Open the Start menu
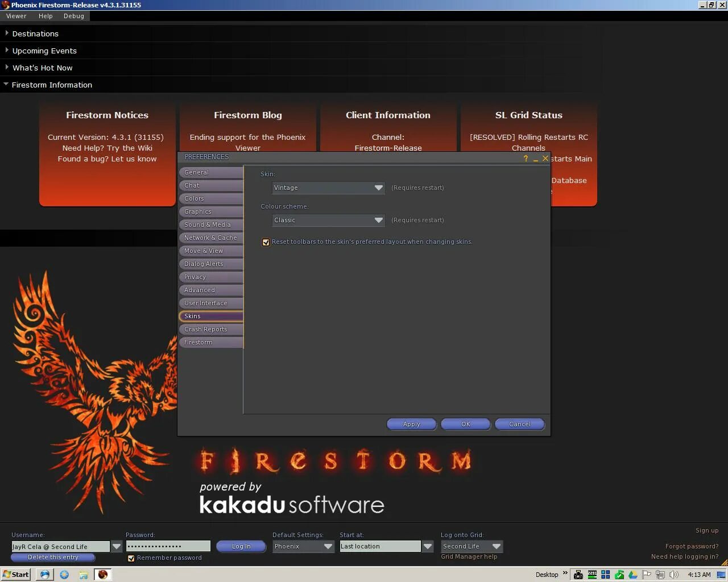 [15, 574]
